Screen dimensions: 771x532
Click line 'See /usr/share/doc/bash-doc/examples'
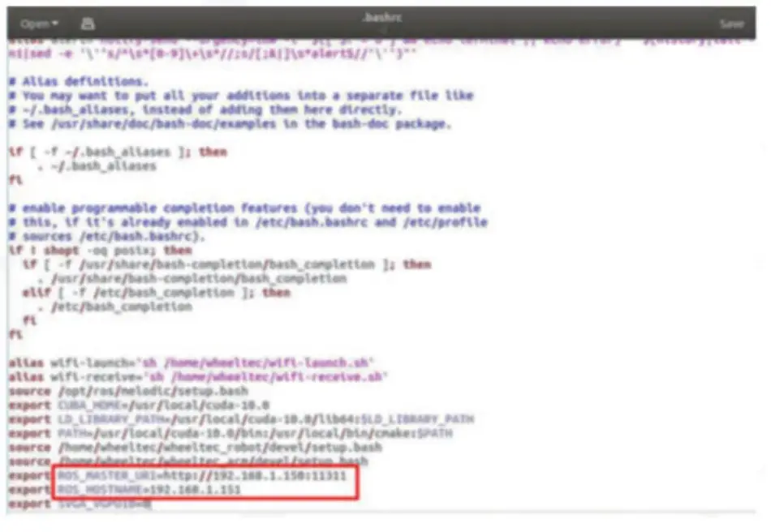coord(230,124)
